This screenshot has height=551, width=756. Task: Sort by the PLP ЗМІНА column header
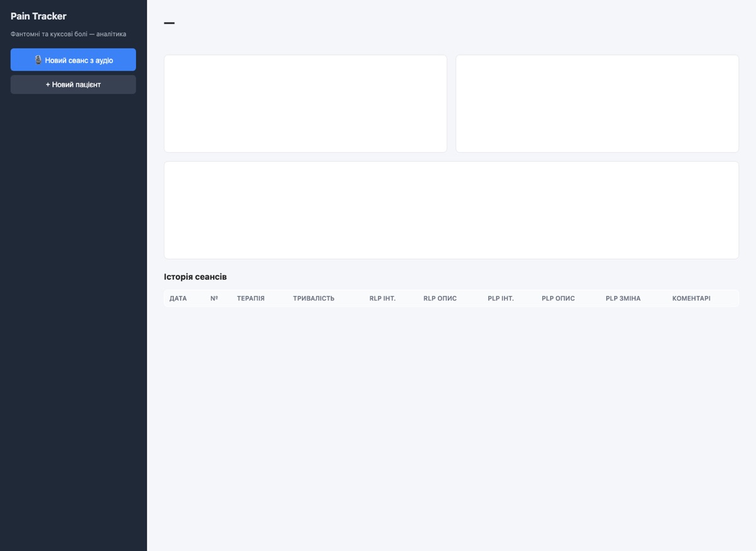click(623, 298)
